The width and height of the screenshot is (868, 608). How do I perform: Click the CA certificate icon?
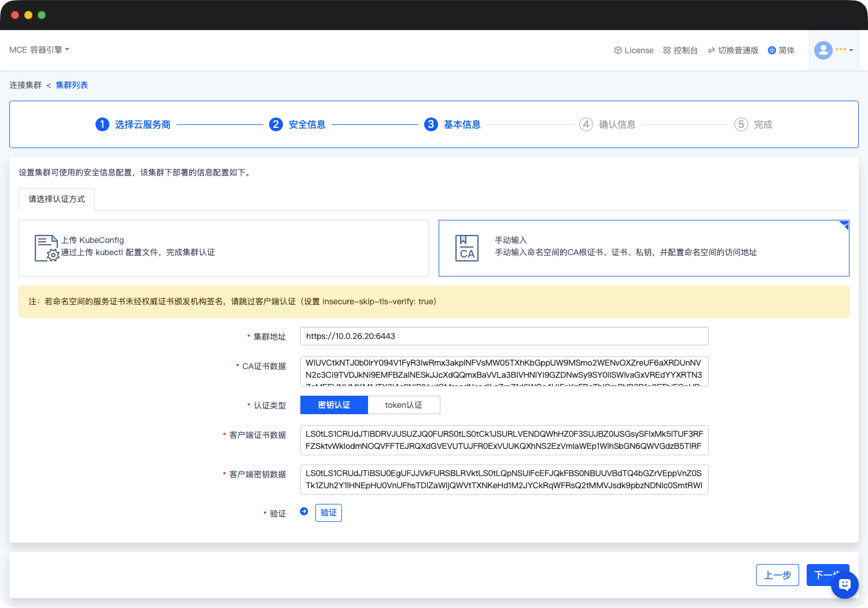[x=467, y=248]
